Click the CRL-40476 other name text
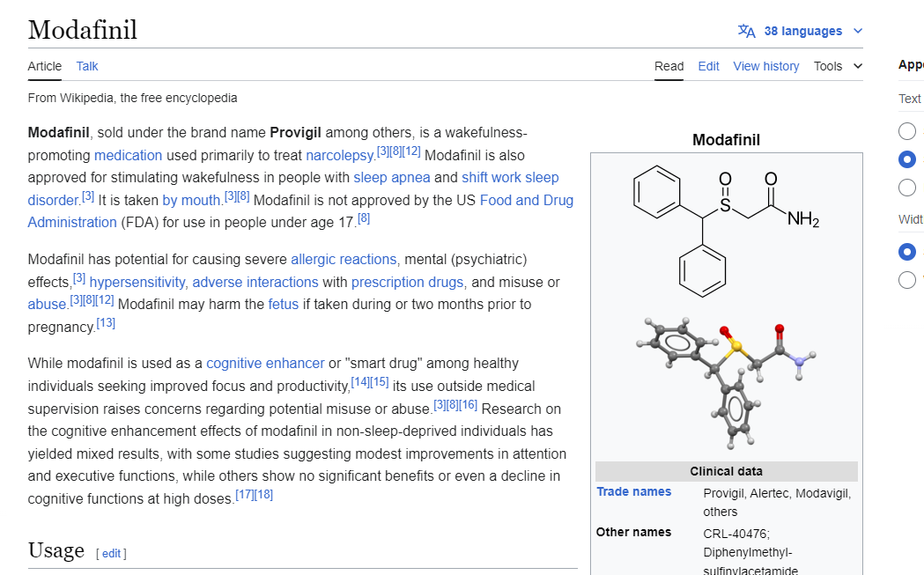The height and width of the screenshot is (575, 924). tap(736, 534)
